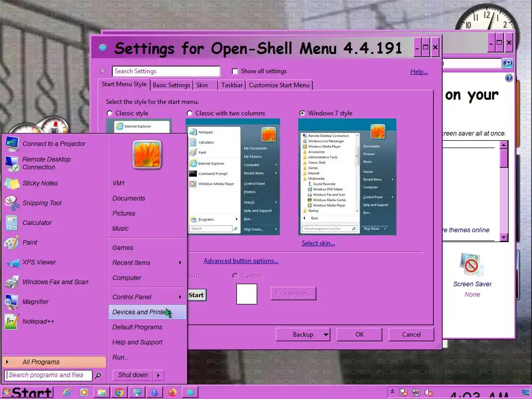Open Documents from start menu
This screenshot has height=399, width=532.
click(x=129, y=198)
